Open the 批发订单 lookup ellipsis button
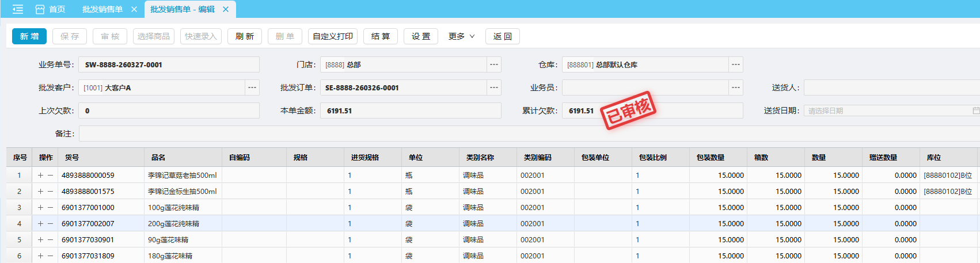 [x=494, y=87]
